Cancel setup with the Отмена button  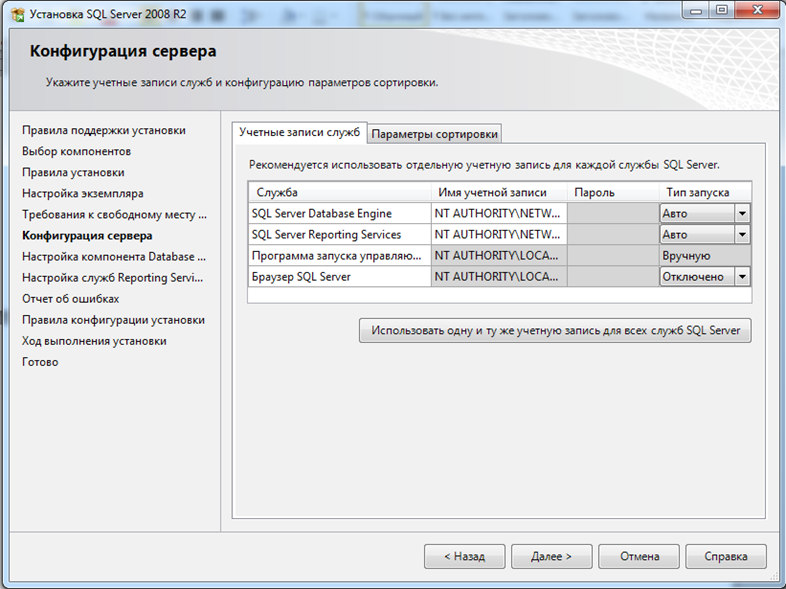point(639,556)
